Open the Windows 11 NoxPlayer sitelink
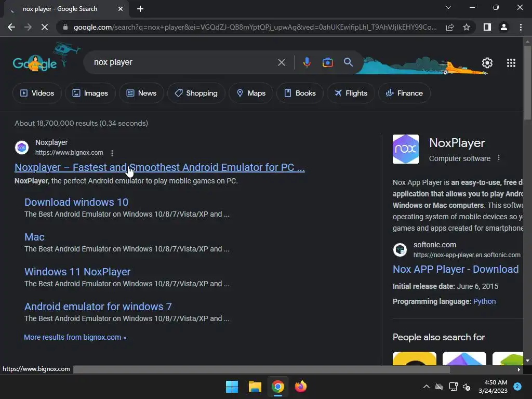532x399 pixels. [77, 272]
